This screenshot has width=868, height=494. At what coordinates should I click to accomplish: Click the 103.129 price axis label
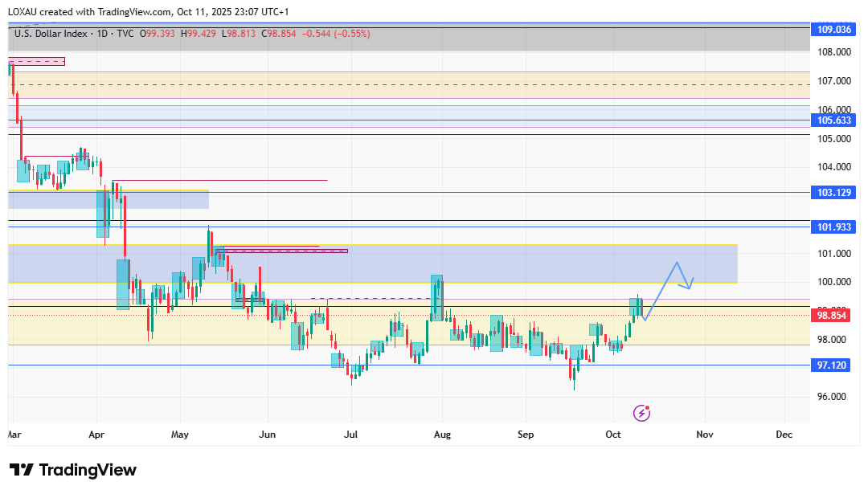click(833, 193)
